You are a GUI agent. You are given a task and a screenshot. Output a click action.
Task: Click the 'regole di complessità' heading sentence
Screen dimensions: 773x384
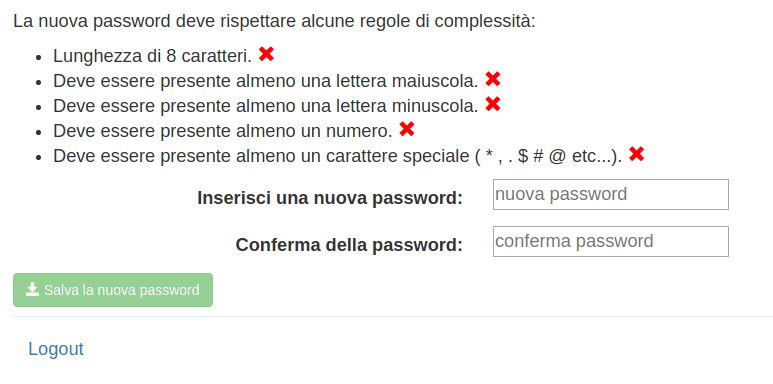[274, 21]
